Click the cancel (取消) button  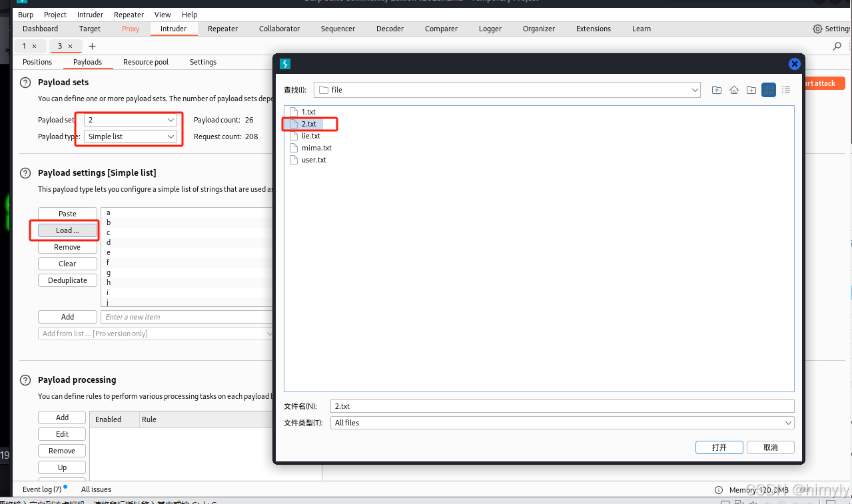click(x=771, y=447)
